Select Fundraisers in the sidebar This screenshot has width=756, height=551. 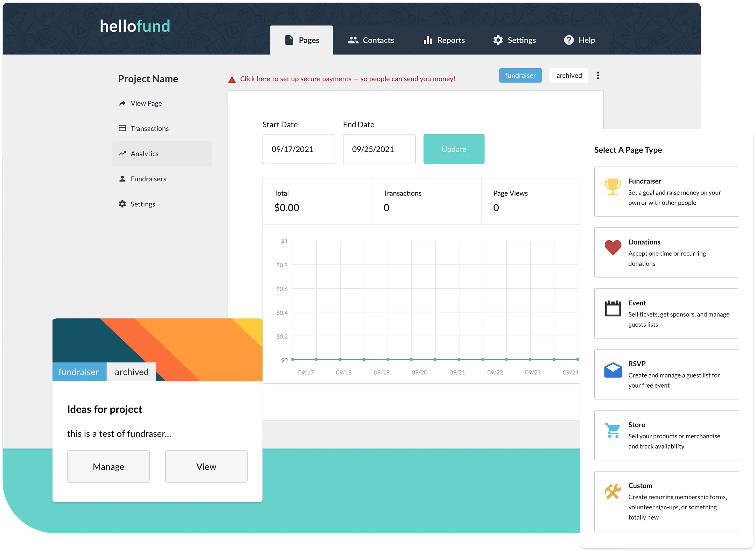tap(162, 179)
